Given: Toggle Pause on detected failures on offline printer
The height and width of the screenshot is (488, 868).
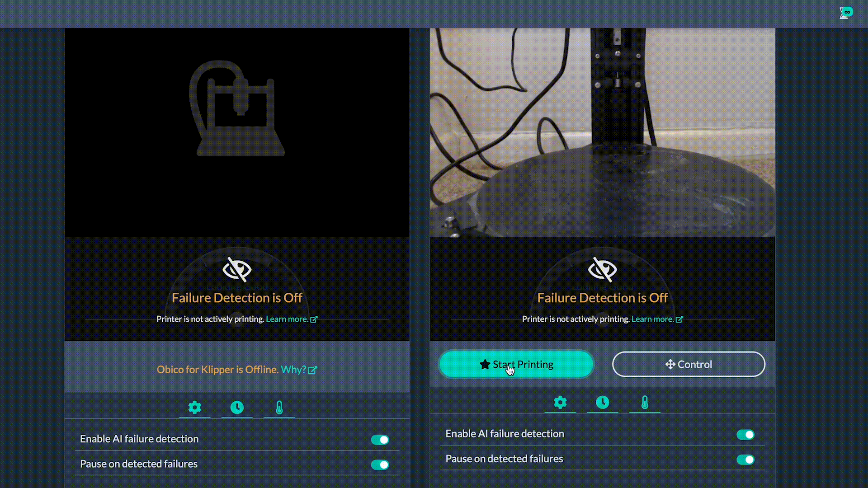Looking at the screenshot, I should 380,465.
